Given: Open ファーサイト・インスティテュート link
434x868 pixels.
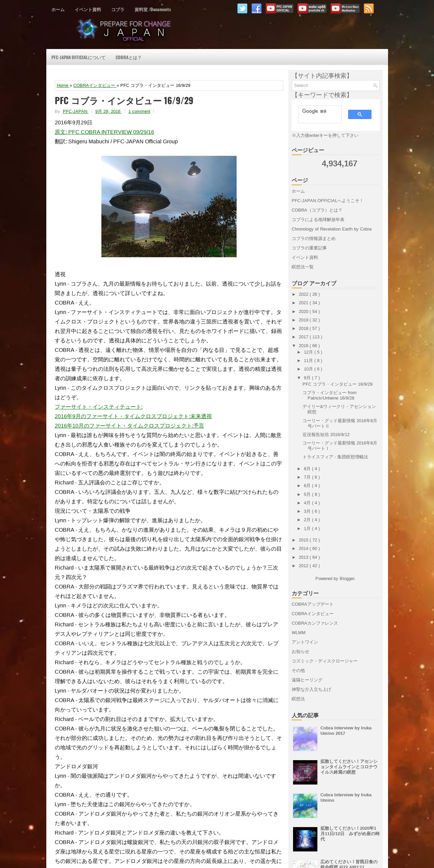Looking at the screenshot, I should (99, 407).
